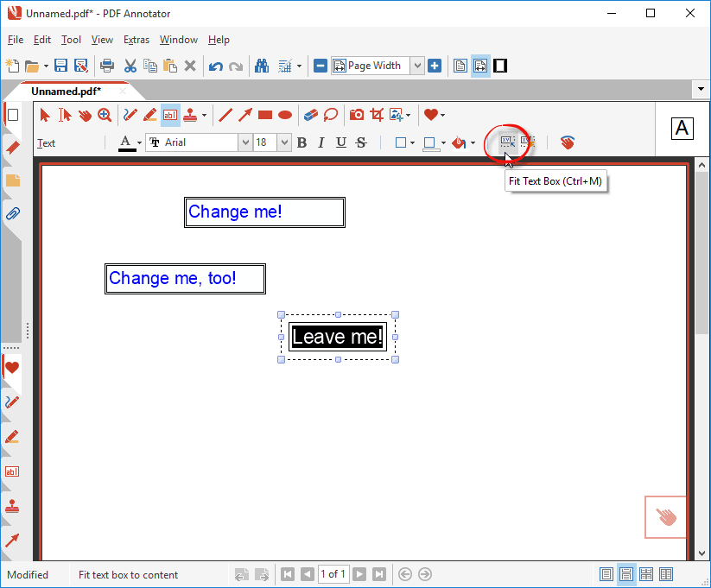The height and width of the screenshot is (588, 711).
Task: Open the Arial font family dropdown
Action: pyautogui.click(x=244, y=142)
